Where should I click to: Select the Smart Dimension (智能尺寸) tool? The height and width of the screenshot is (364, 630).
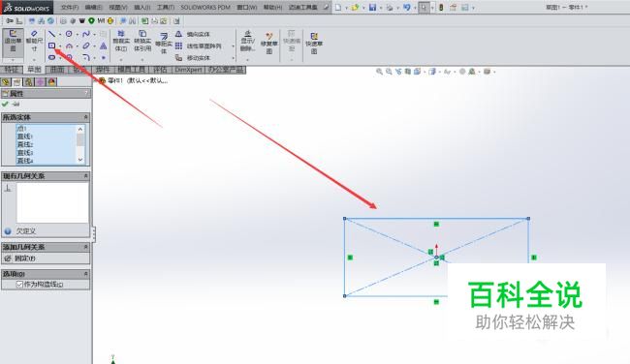click(34, 42)
